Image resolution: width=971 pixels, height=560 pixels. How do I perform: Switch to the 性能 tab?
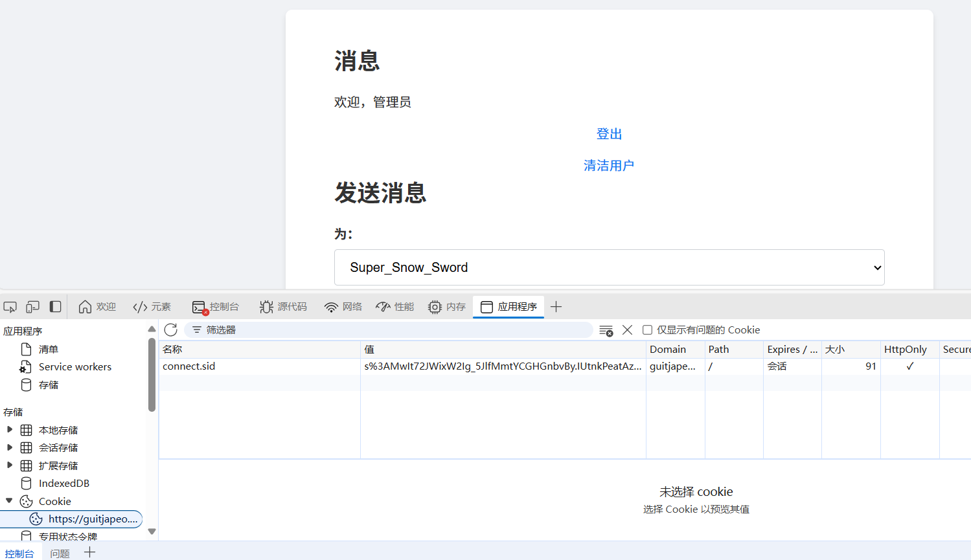pos(395,307)
